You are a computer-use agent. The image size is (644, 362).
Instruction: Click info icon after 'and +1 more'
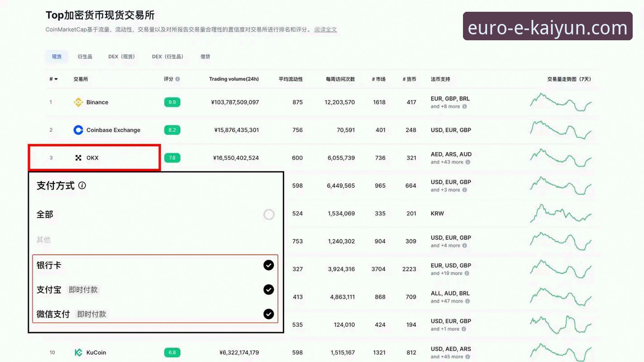(464, 329)
